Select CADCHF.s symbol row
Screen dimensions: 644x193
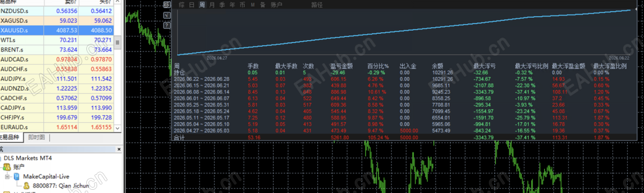point(57,99)
